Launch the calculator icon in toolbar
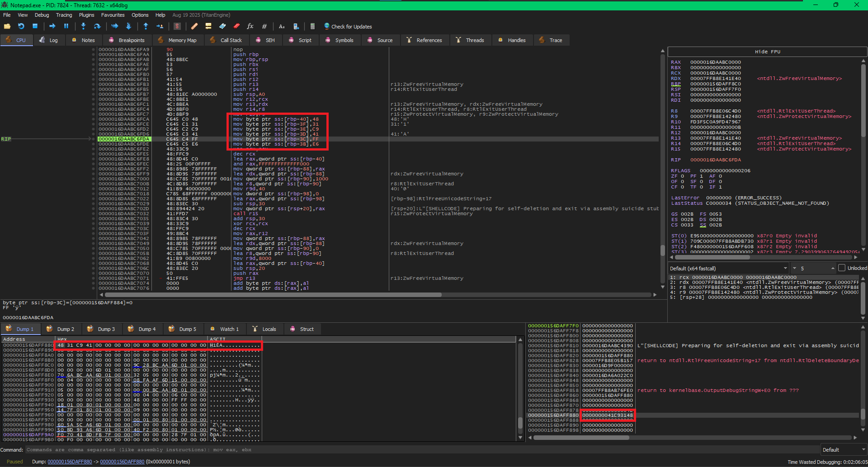The height and width of the screenshot is (467, 868). click(312, 27)
